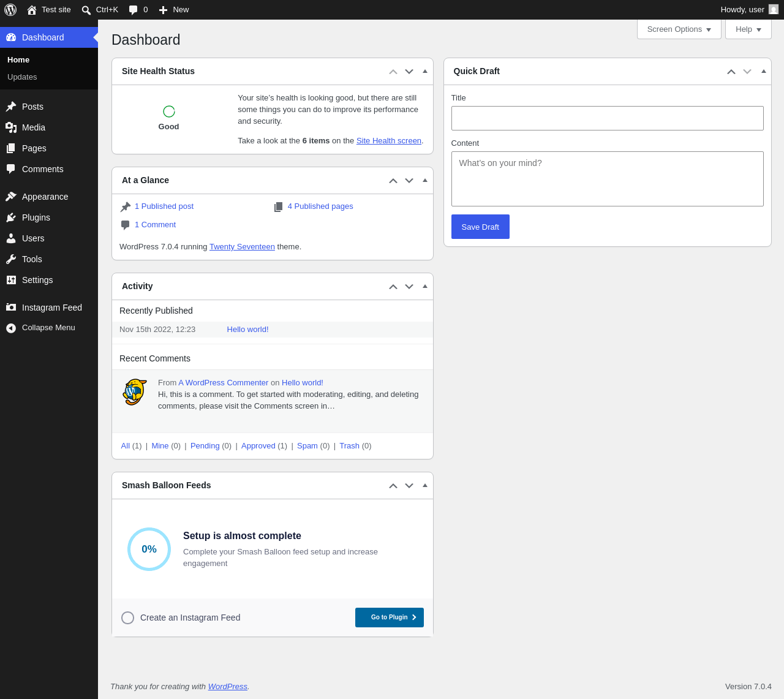Focus the What's on your mind content box
This screenshot has height=699, width=784.
(608, 179)
